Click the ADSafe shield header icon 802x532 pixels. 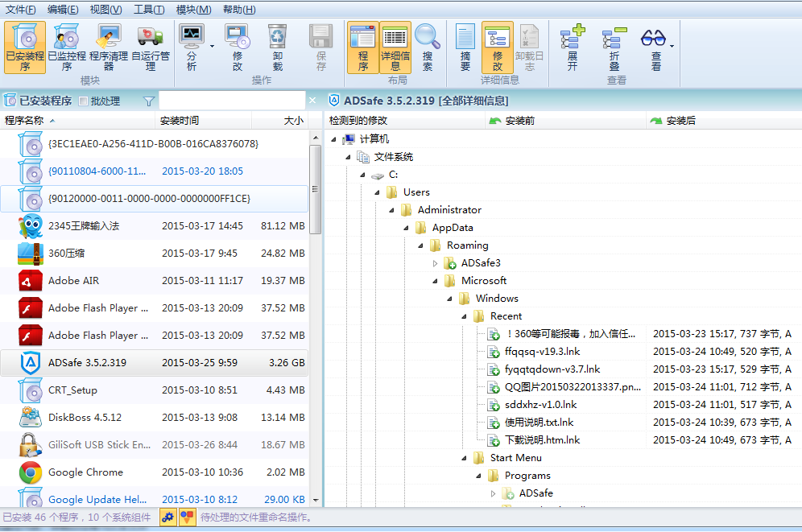pos(334,100)
